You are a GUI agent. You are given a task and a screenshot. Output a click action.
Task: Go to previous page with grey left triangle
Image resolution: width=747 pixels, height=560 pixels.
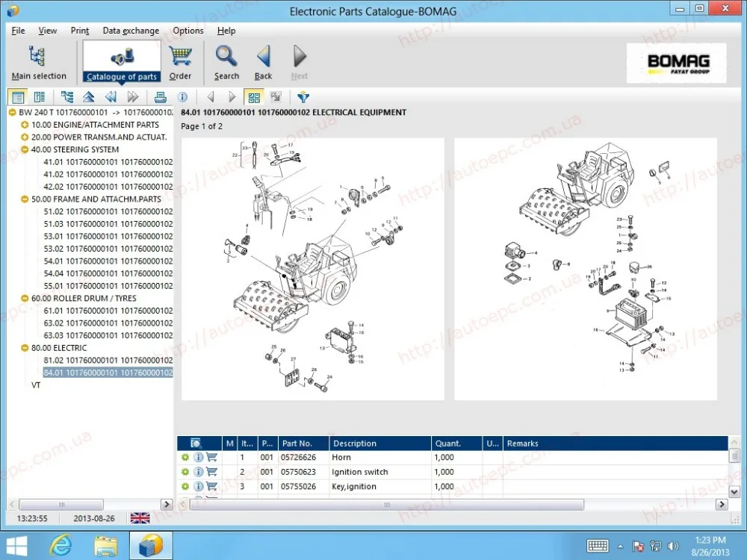(x=210, y=97)
